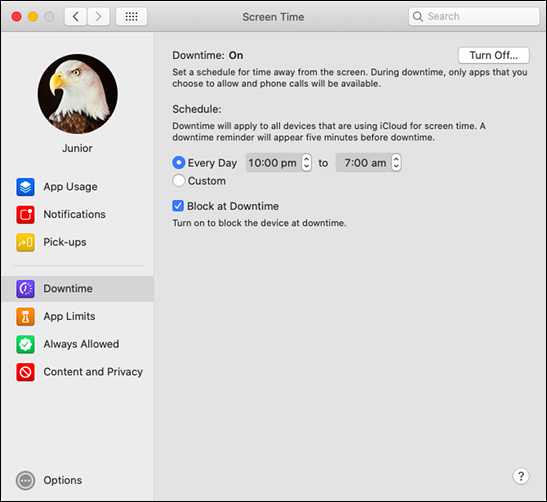Click the Content and Privacy restricted icon
This screenshot has width=547, height=502.
[x=25, y=372]
